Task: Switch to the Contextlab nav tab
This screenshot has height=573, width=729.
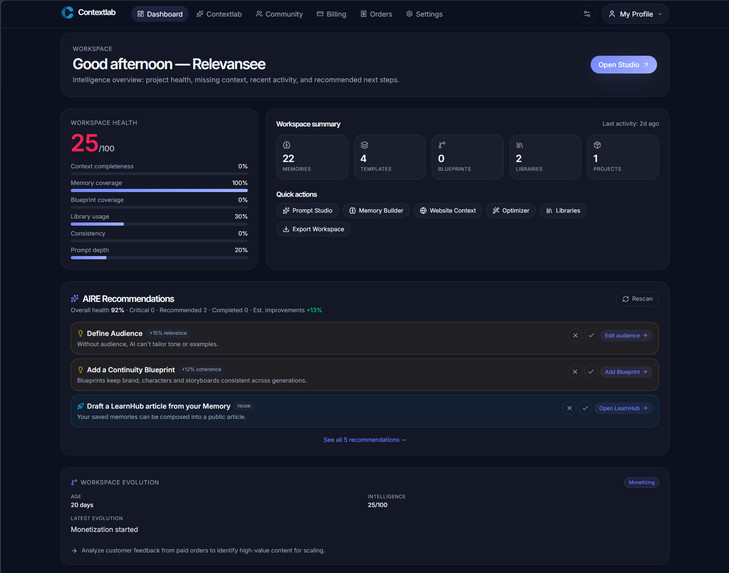Action: tap(219, 14)
